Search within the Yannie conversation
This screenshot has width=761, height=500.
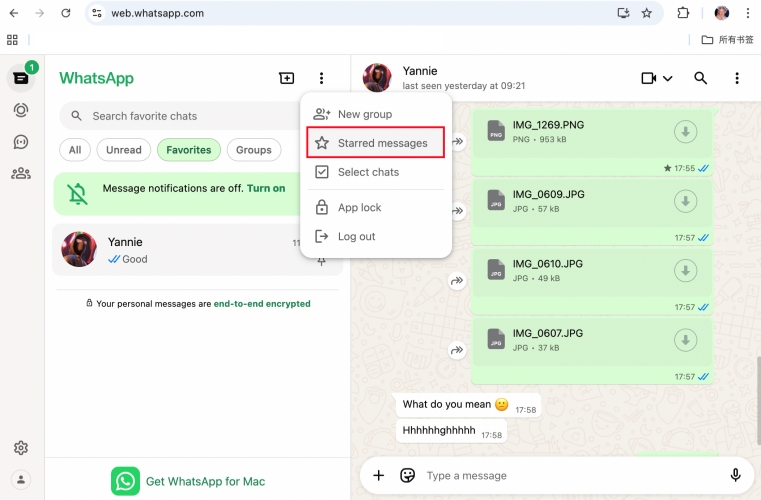(x=701, y=78)
